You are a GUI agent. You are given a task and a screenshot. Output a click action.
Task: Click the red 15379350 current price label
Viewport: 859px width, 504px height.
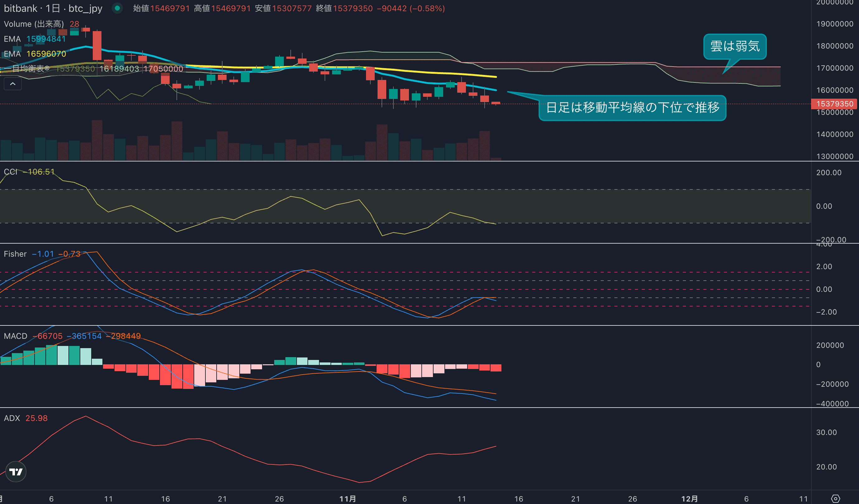[x=834, y=104]
